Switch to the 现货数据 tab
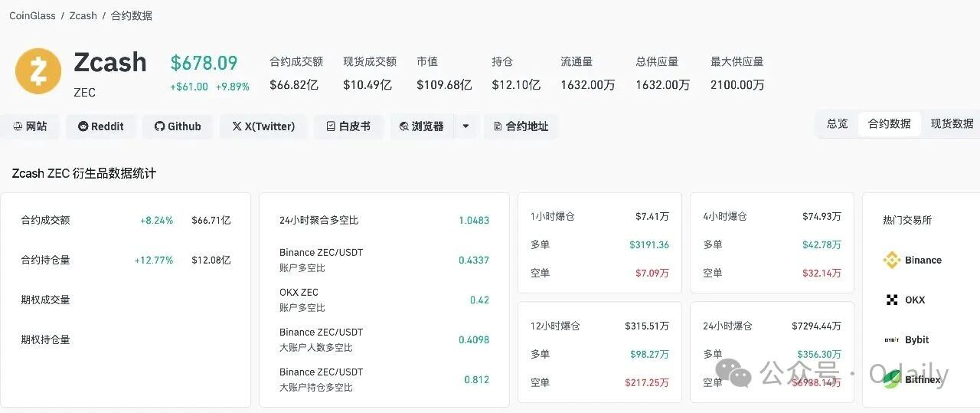Viewport: 980px width, 413px height. click(952, 123)
